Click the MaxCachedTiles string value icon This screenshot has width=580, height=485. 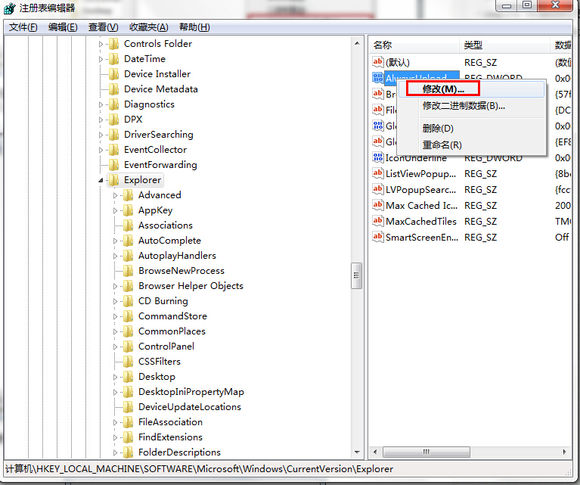coord(378,221)
